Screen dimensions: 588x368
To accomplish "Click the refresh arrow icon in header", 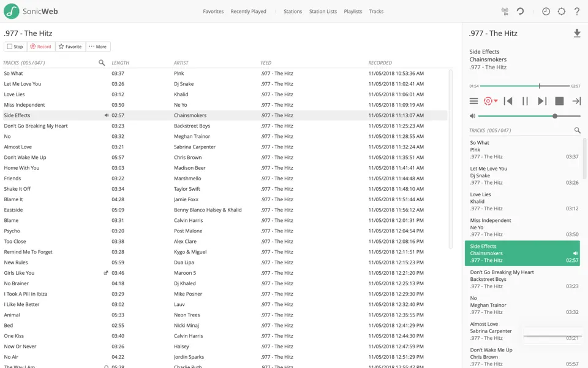I will click(520, 11).
